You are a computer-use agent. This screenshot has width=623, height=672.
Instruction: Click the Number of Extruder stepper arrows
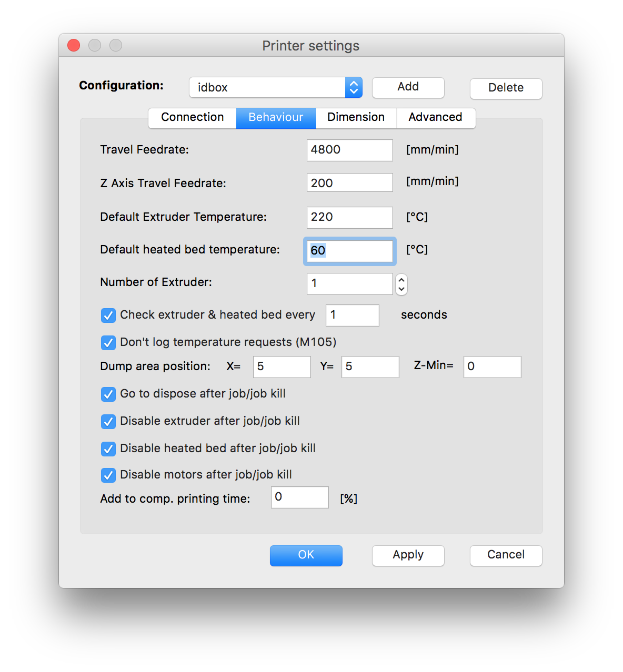pos(401,284)
